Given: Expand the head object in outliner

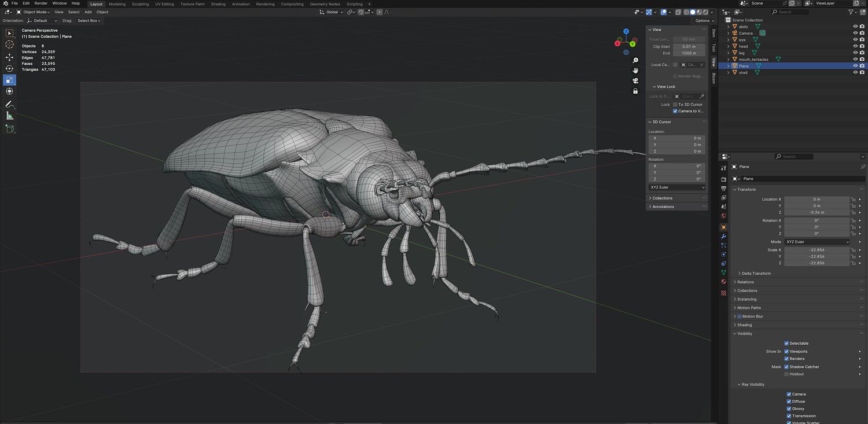Looking at the screenshot, I should pyautogui.click(x=728, y=46).
